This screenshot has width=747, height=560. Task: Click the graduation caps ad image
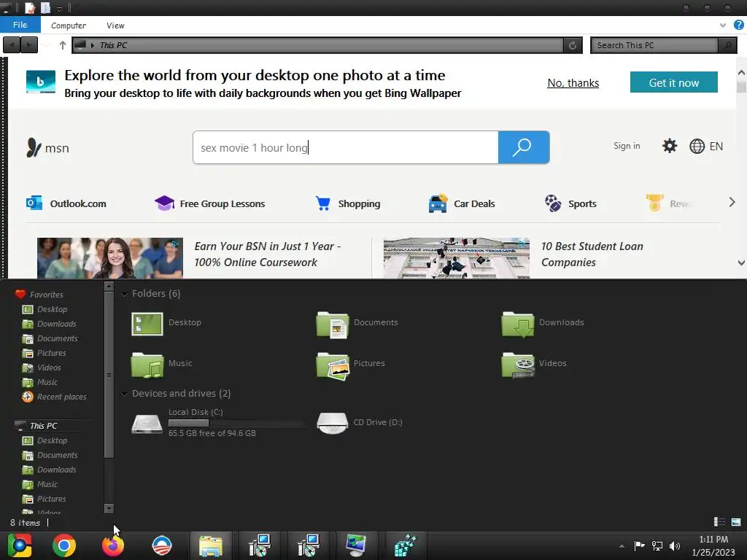(x=457, y=258)
